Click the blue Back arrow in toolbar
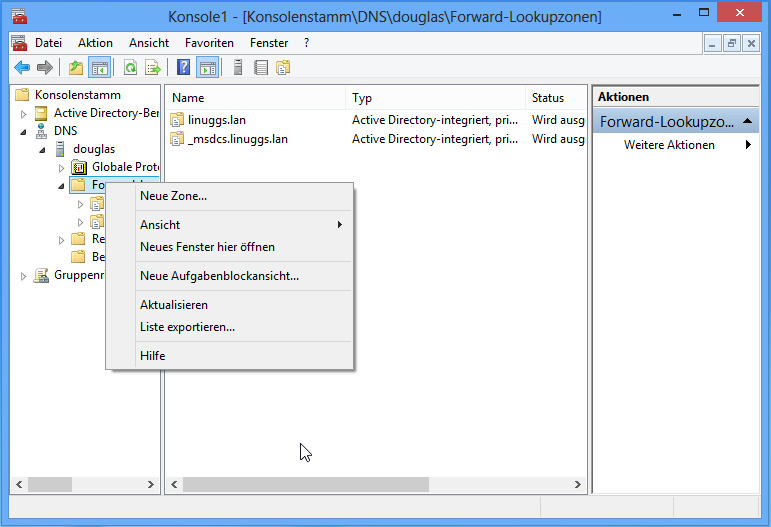This screenshot has width=771, height=527. tap(21, 68)
